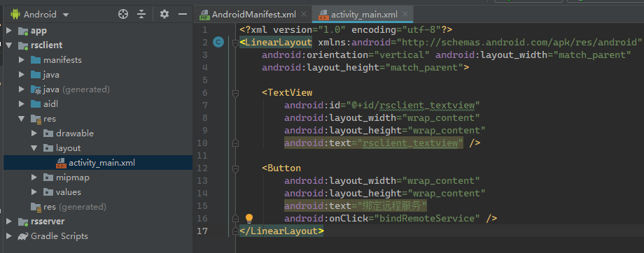Click the rsclient_textview id value on line 7

(427, 106)
